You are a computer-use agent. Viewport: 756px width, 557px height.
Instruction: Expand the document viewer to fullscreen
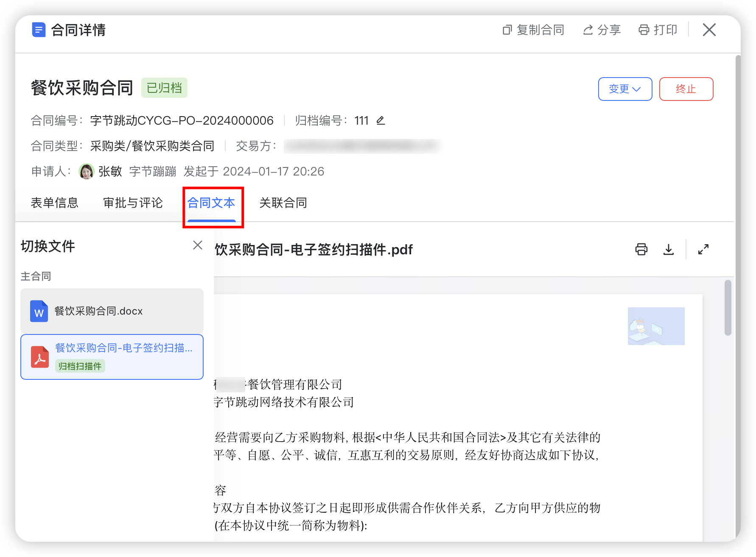click(x=703, y=249)
